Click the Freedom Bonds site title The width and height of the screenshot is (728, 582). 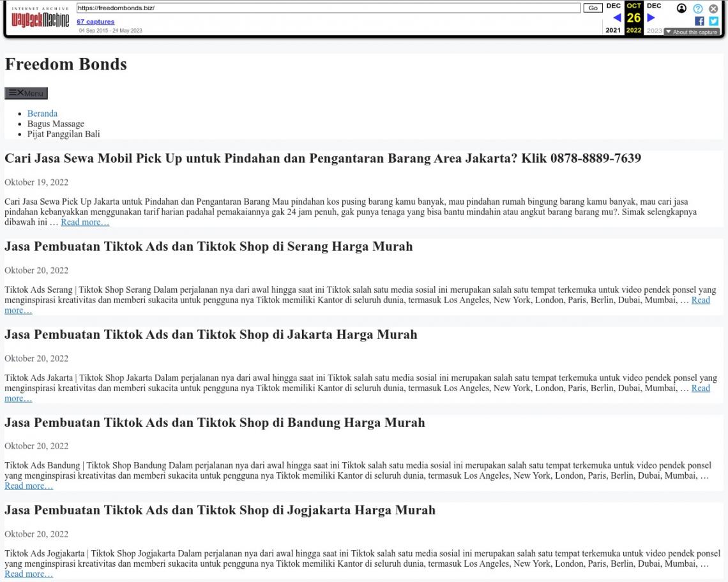(x=66, y=64)
